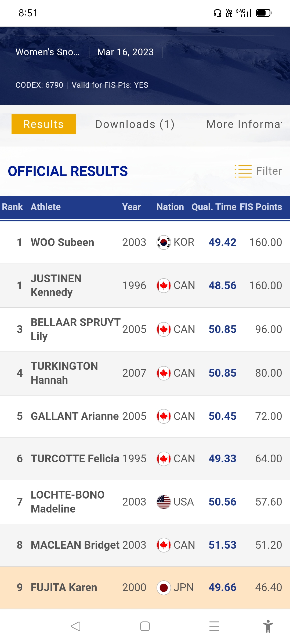Open the Filter list icon
This screenshot has height=644, width=290.
point(243,171)
